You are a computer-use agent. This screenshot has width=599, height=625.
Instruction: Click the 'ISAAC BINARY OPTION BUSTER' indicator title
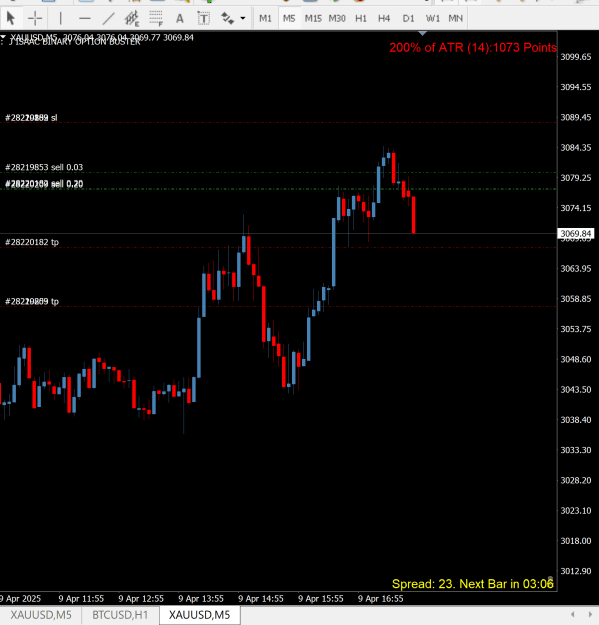(75, 42)
